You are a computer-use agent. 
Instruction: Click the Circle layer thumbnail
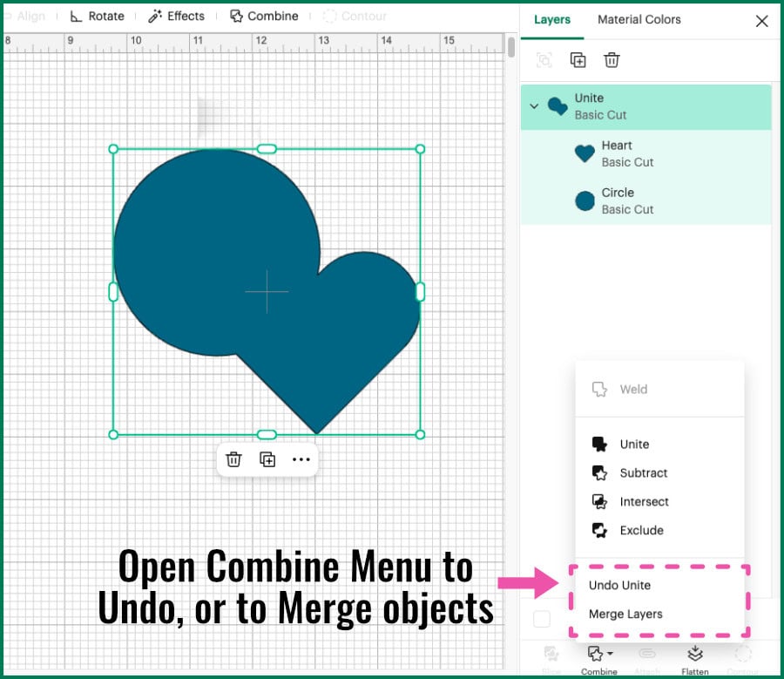[585, 200]
